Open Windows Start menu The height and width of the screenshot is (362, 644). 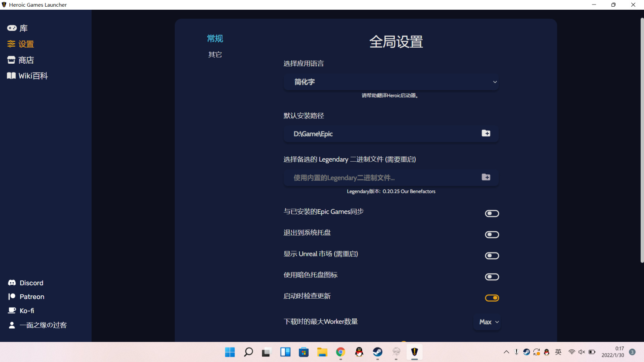(x=230, y=352)
